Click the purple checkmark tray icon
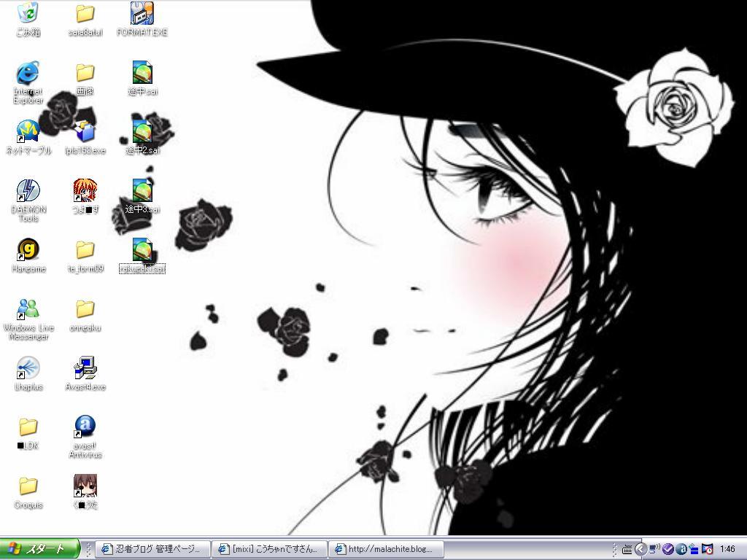 [x=668, y=550]
